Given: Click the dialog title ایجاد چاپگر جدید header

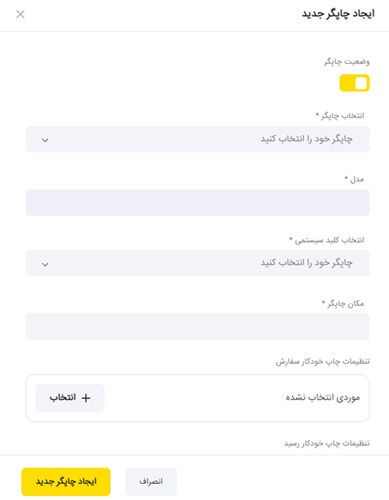Looking at the screenshot, I should coord(338,14).
